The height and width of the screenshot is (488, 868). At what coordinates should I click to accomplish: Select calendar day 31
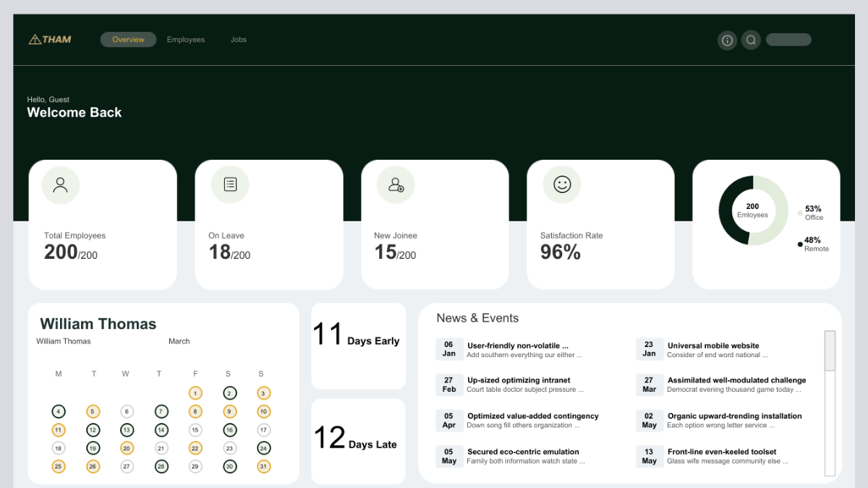pyautogui.click(x=263, y=466)
